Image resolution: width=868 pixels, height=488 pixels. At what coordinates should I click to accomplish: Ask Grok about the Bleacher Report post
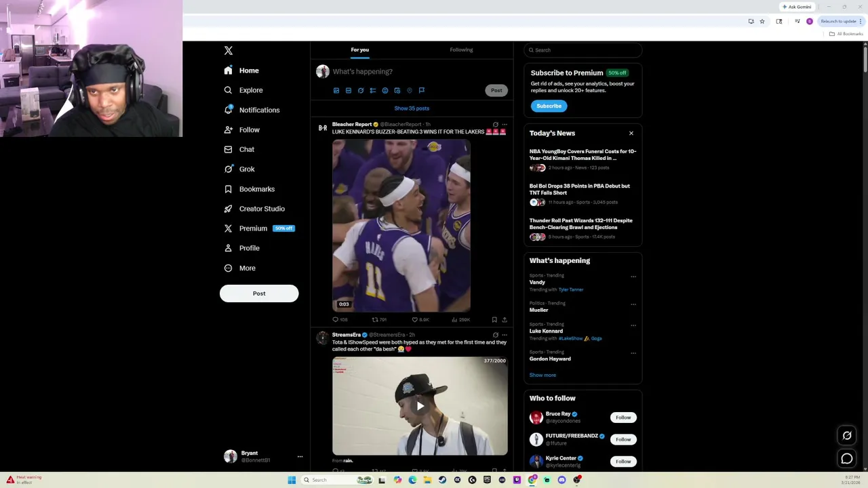click(495, 125)
